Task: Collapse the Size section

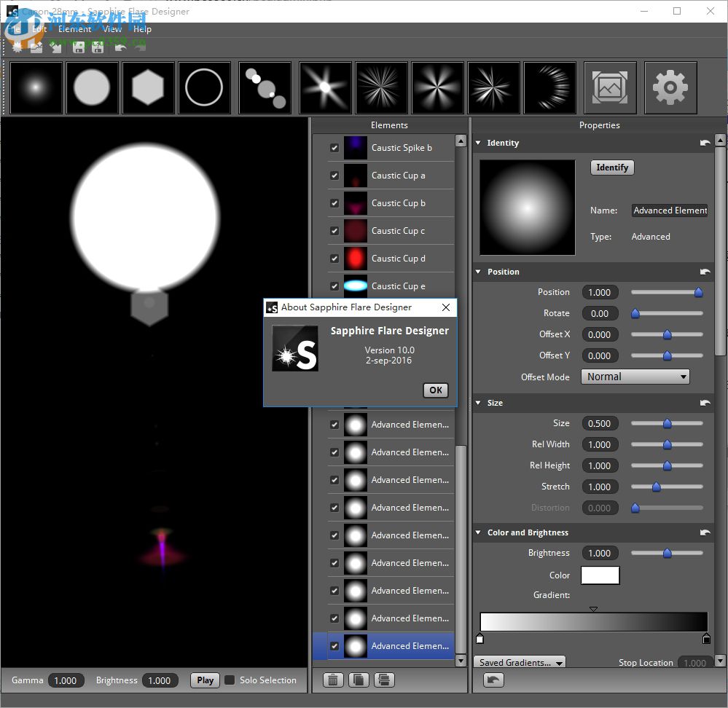Action: click(x=479, y=403)
